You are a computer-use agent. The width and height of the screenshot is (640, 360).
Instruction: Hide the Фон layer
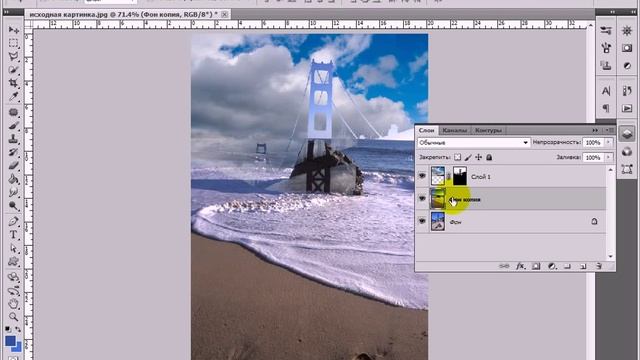click(422, 221)
